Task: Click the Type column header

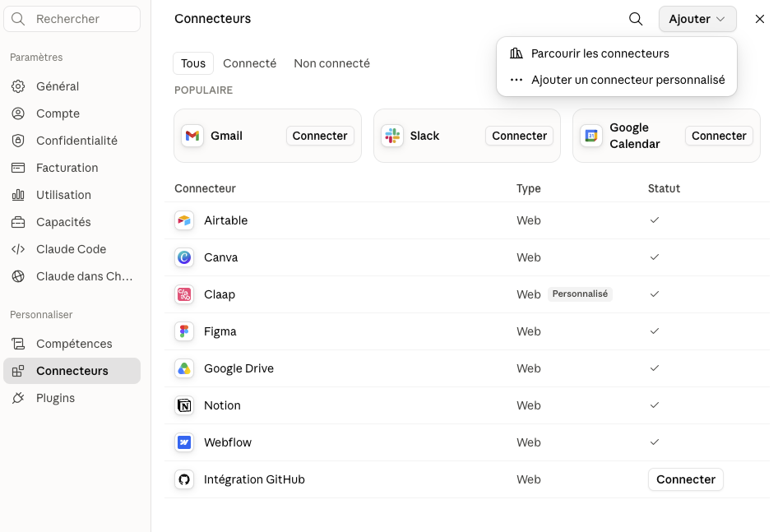Action: 529,188
